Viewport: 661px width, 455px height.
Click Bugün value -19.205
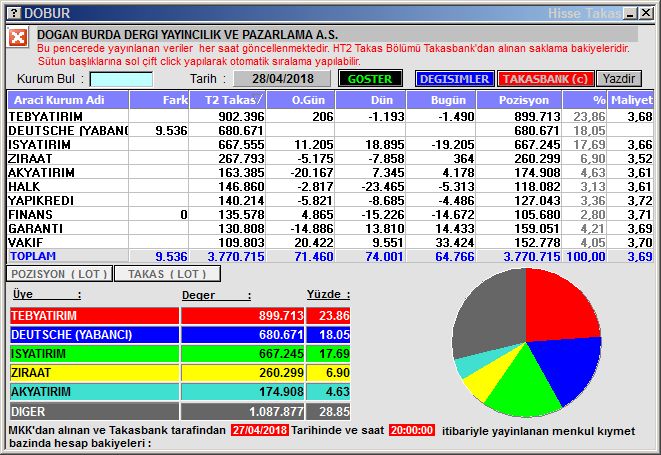tap(453, 145)
